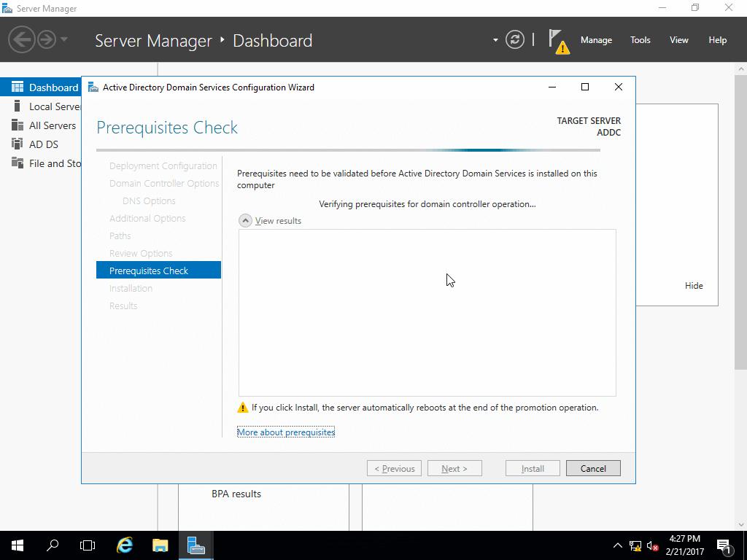Select the Results wizard step

point(123,306)
